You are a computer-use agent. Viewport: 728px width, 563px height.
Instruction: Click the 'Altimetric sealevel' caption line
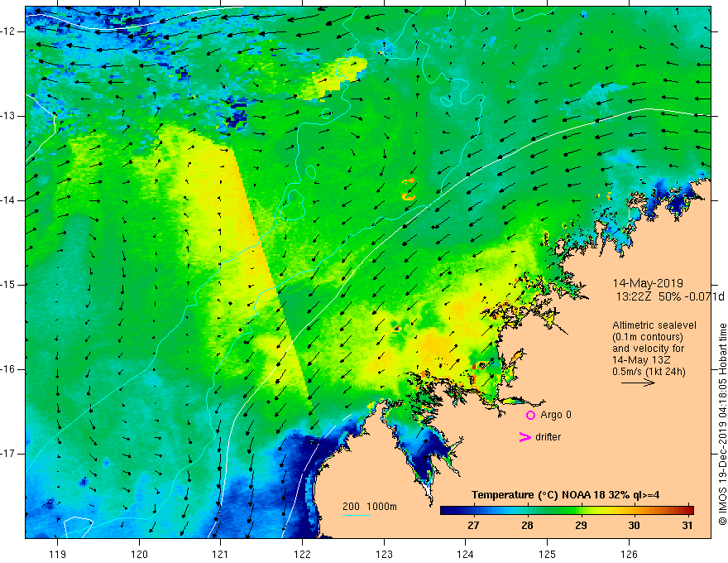[x=654, y=325]
